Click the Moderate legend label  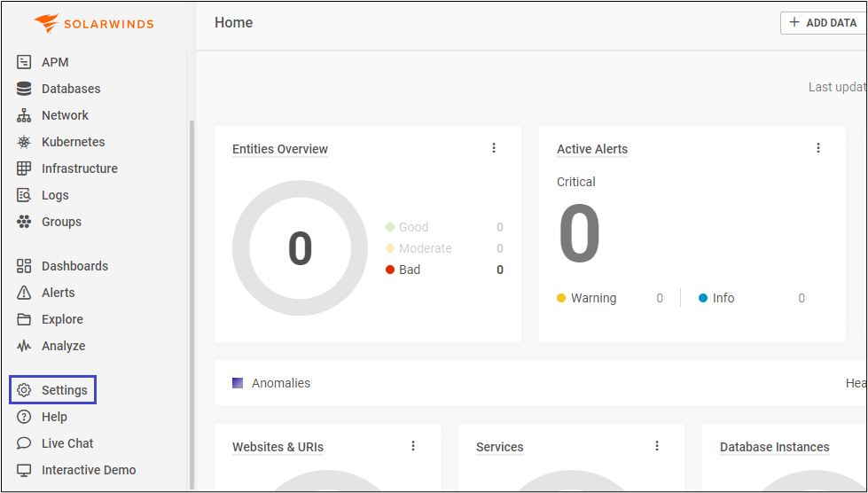coord(426,248)
